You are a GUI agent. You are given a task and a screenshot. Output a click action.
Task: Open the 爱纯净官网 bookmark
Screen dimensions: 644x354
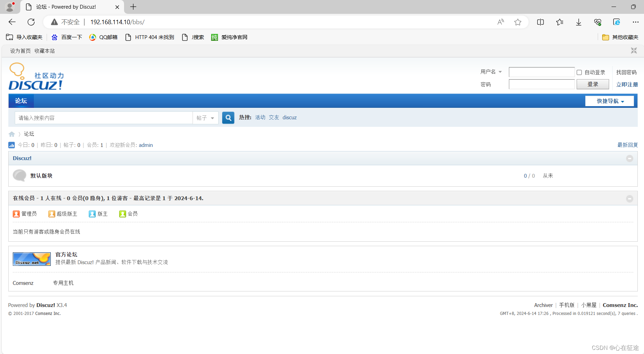(x=229, y=37)
